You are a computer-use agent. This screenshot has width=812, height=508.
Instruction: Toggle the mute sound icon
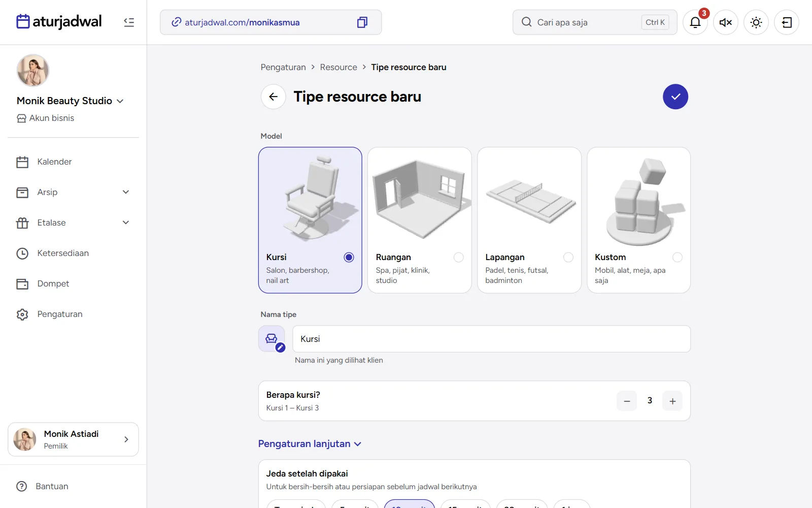coord(726,22)
